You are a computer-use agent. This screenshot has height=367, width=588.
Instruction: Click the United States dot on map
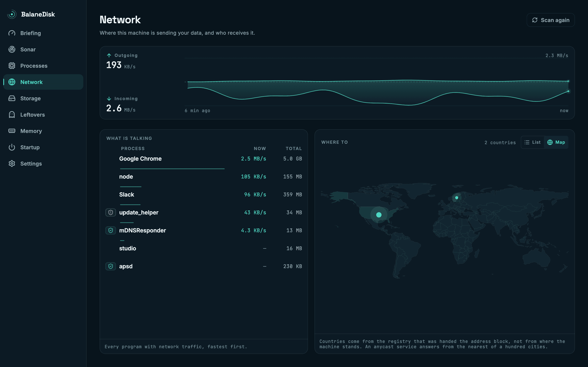pyautogui.click(x=379, y=215)
